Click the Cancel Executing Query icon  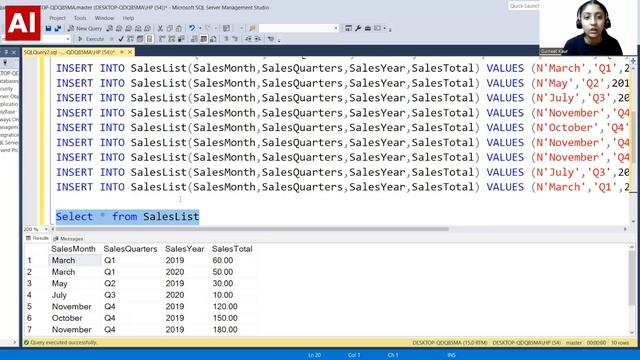point(111,39)
